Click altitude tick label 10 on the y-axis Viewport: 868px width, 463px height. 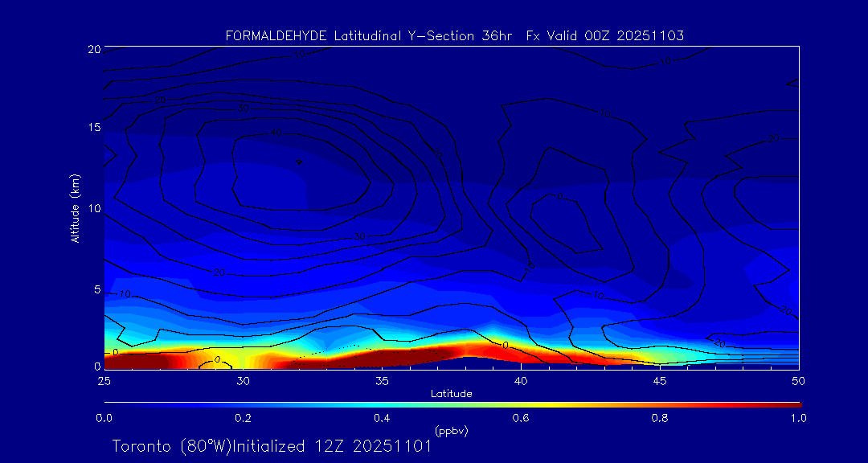coord(92,208)
